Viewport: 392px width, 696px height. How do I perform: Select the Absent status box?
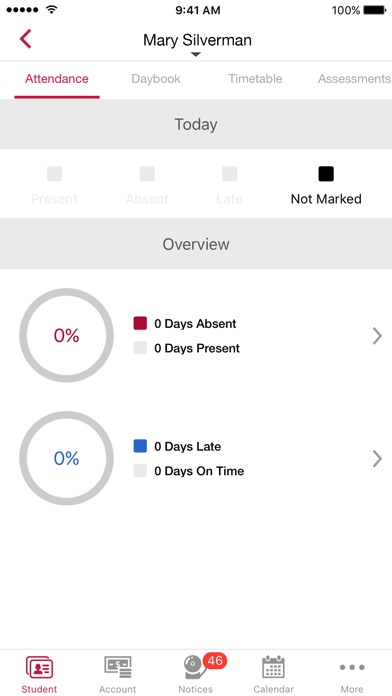pos(147,174)
